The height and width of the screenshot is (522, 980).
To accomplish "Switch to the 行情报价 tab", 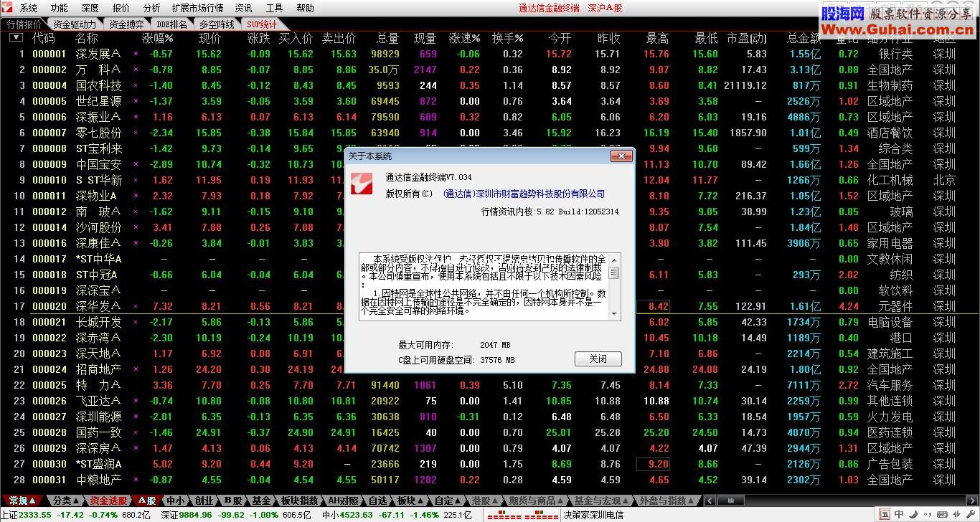I will [24, 24].
